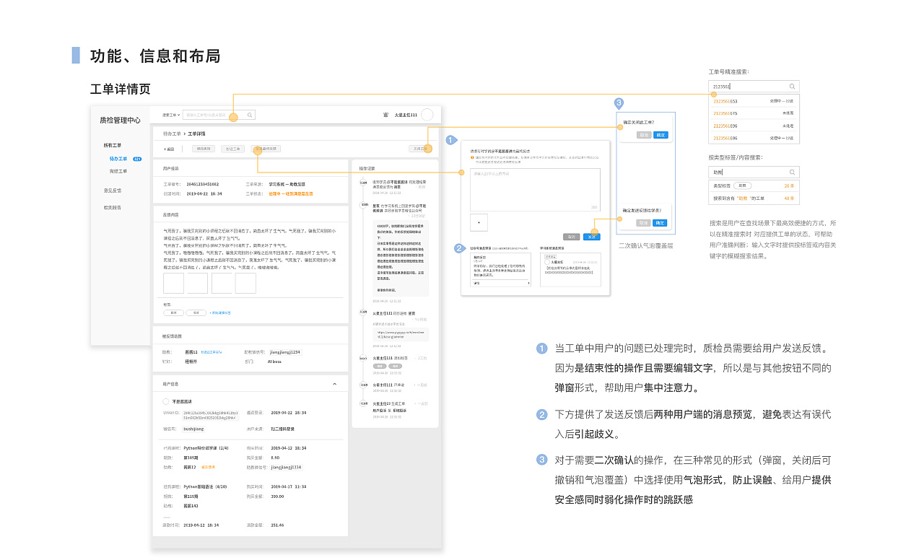Click the magnifier in the 按类型标签/内容搜索 field
This screenshot has height=560, width=924.
click(x=792, y=172)
